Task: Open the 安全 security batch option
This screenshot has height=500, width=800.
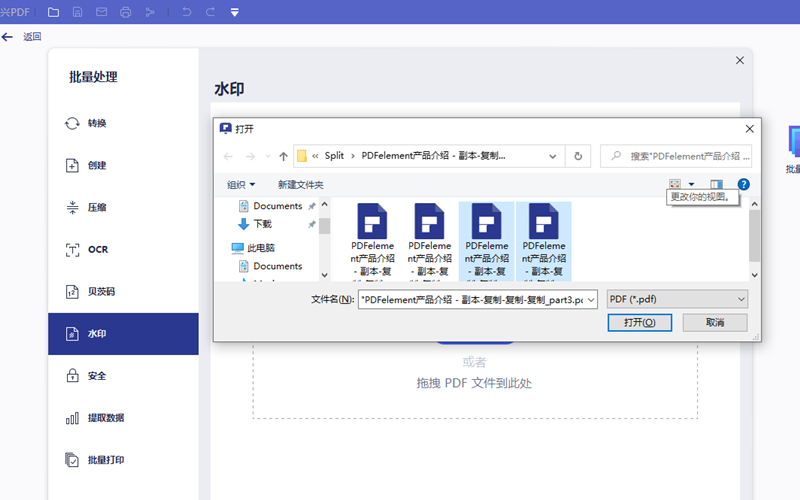Action: 96,376
